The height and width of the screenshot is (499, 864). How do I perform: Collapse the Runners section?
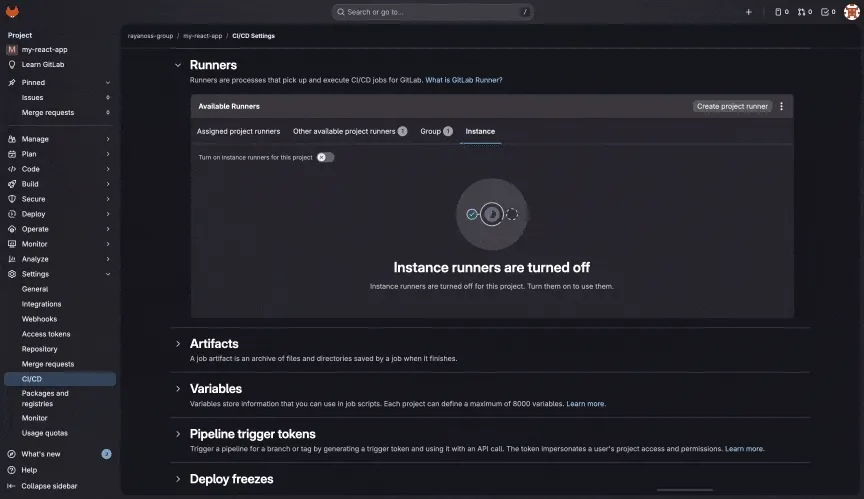tap(178, 65)
